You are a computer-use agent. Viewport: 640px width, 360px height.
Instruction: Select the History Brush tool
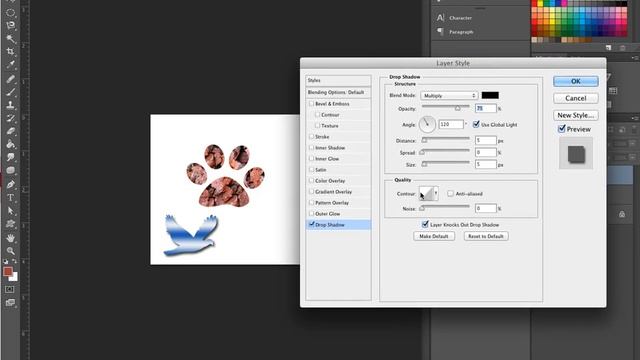(11, 118)
